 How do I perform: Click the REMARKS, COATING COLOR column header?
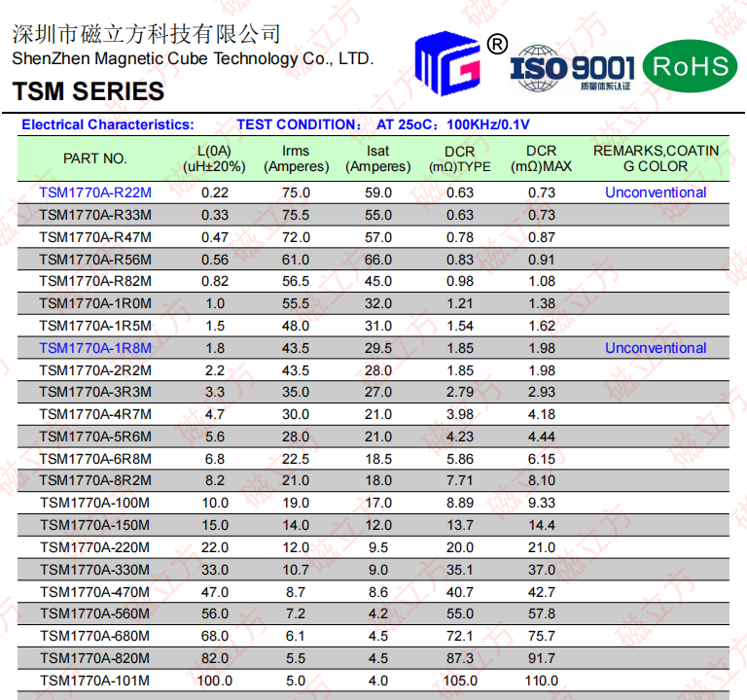pyautogui.click(x=656, y=158)
